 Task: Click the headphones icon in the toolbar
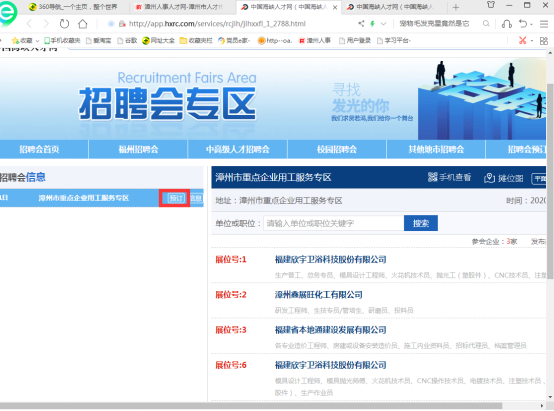507,24
